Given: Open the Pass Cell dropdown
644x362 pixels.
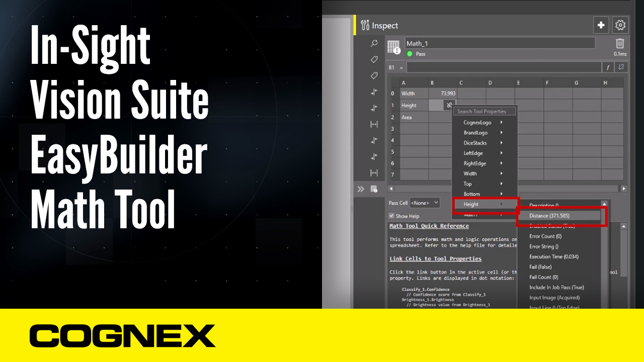Looking at the screenshot, I should tap(425, 203).
